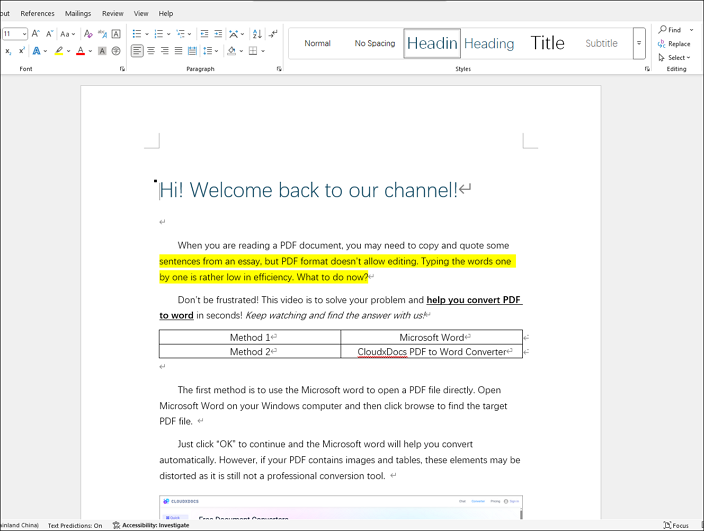Apply distributed alignment
The height and width of the screenshot is (531, 704).
(192, 51)
